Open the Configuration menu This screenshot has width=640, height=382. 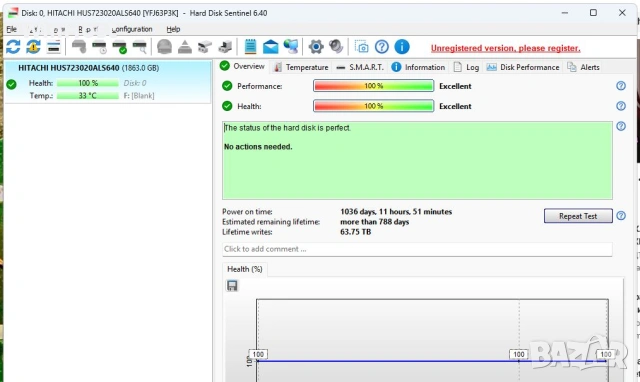coord(132,29)
